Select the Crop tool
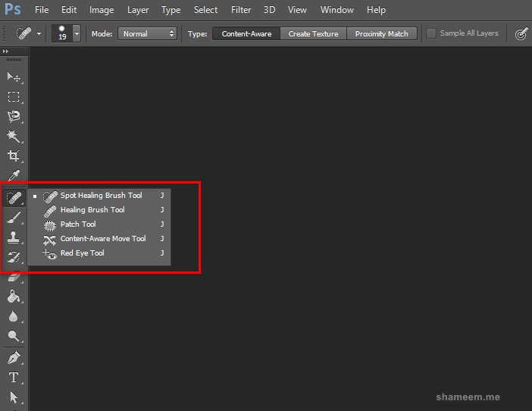 [x=14, y=156]
